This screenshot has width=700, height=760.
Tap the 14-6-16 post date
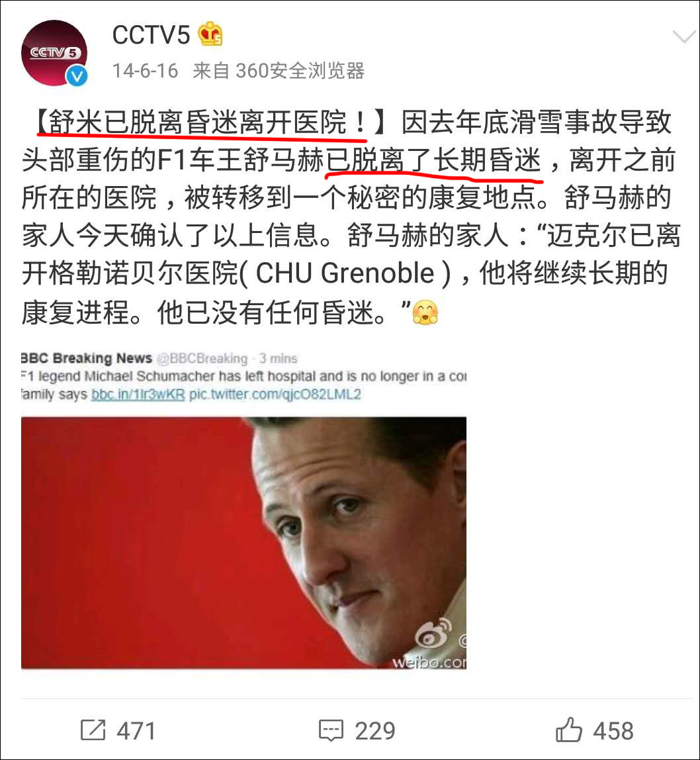pyautogui.click(x=146, y=71)
